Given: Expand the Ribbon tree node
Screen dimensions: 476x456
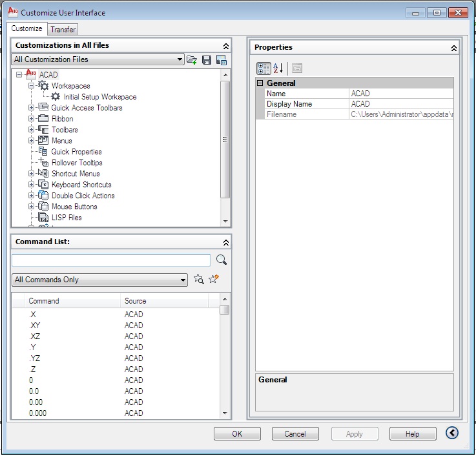Looking at the screenshot, I should coord(31,118).
